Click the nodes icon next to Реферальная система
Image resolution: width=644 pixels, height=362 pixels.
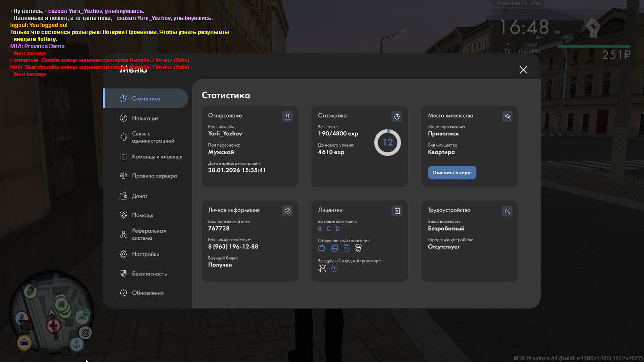[124, 234]
